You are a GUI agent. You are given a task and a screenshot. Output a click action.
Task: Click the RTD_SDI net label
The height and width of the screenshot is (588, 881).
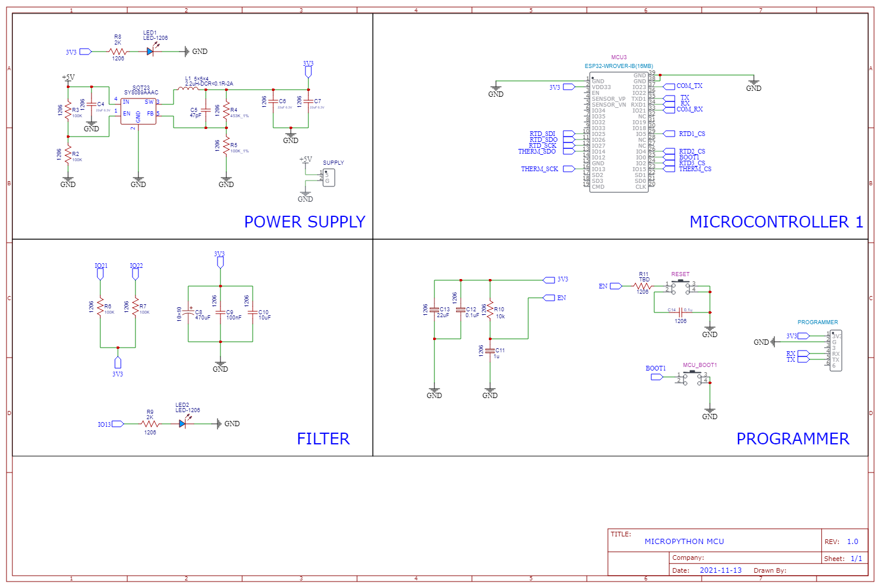542,134
